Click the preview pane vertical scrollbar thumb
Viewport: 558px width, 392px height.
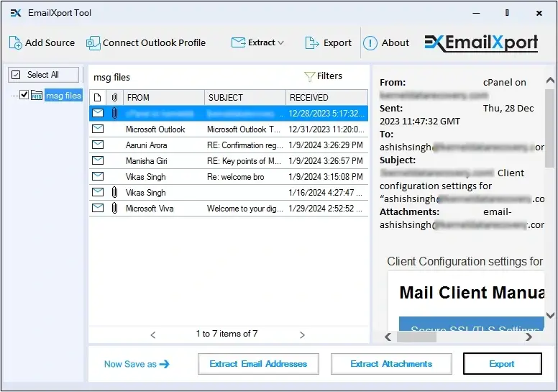550,128
